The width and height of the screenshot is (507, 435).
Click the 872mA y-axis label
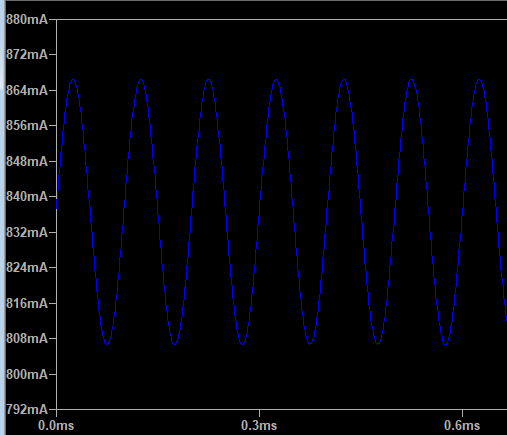point(27,54)
